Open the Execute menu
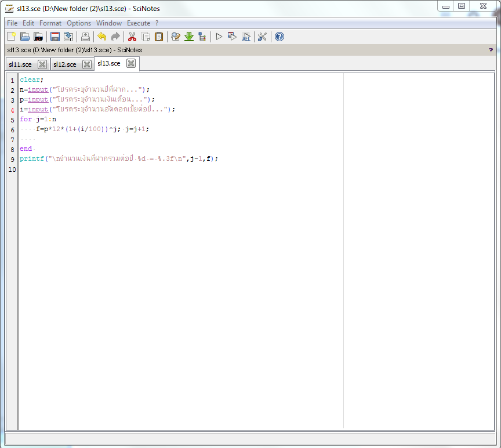This screenshot has width=501, height=448. [x=139, y=23]
